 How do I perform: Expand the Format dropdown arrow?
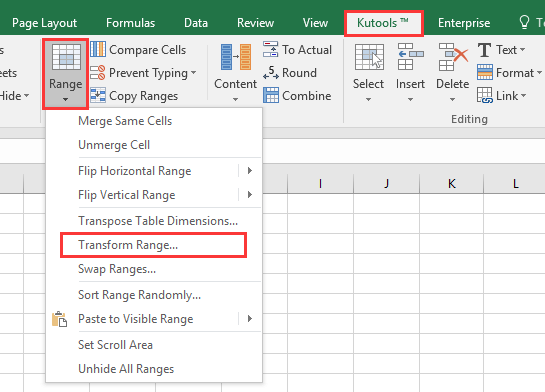click(539, 73)
